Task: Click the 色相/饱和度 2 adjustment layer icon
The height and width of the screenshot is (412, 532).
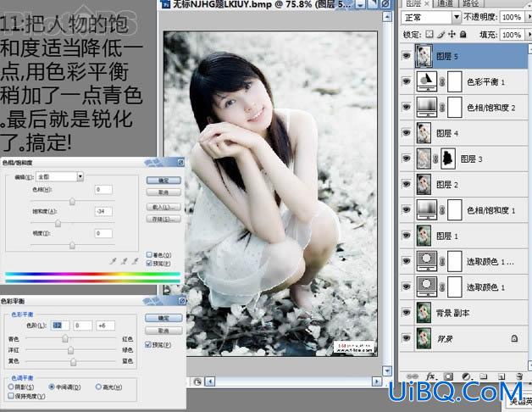Action: 426,108
